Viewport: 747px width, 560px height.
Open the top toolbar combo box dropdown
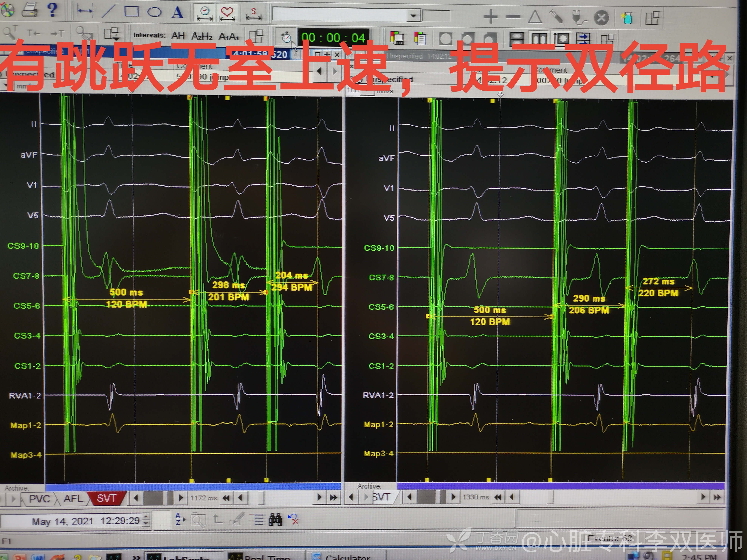(x=413, y=16)
